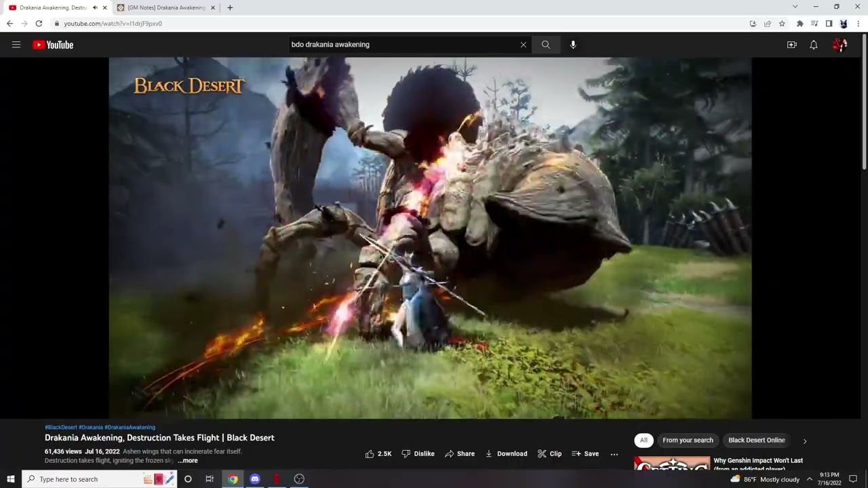Go back in browser history
The image size is (868, 488).
[x=9, y=24]
